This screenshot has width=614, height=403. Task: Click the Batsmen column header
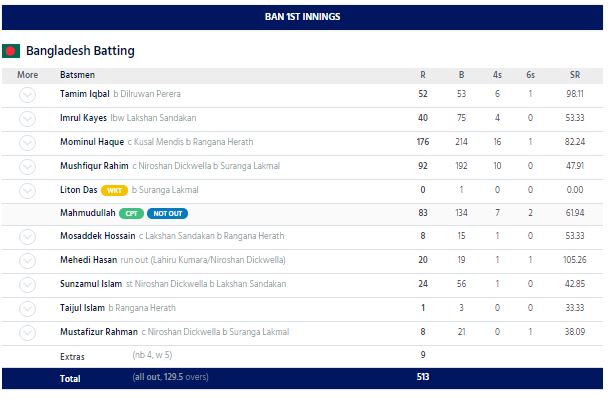[x=77, y=74]
